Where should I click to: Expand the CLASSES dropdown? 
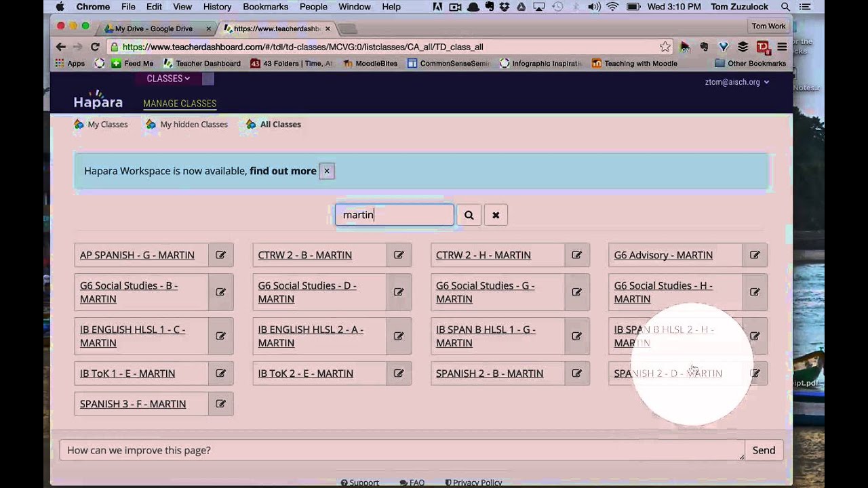[168, 79]
